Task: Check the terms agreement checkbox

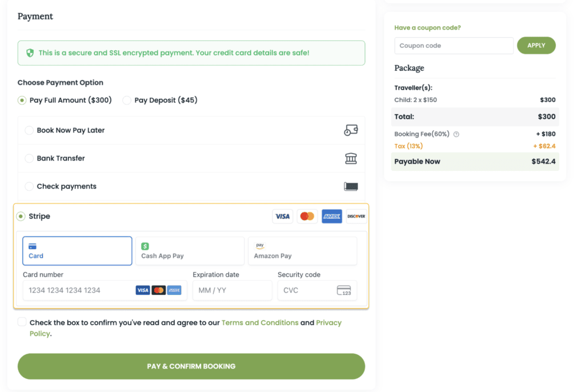Action: [x=22, y=322]
